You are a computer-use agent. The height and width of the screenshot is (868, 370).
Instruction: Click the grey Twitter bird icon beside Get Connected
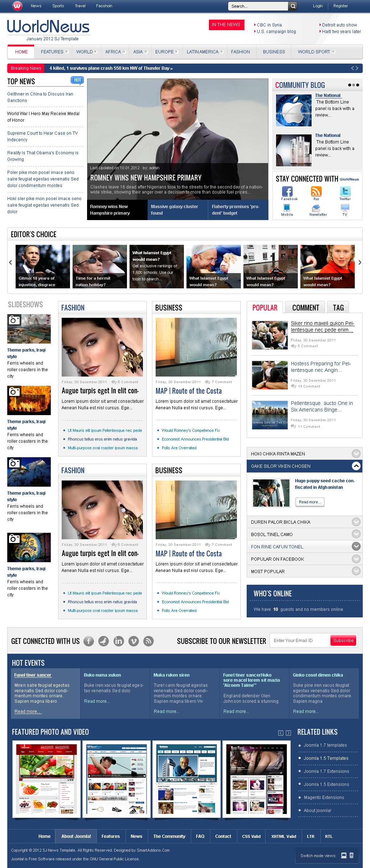coord(104,641)
